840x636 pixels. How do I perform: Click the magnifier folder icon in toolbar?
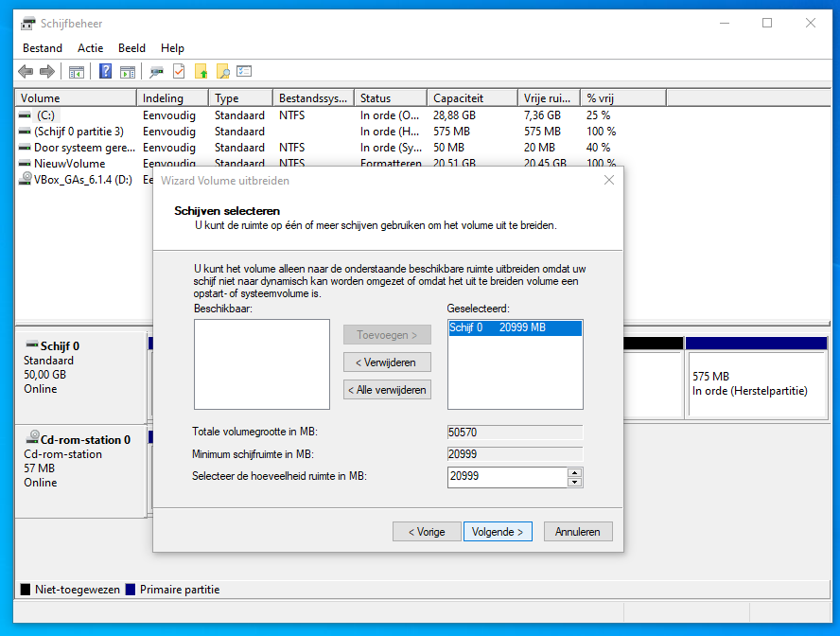(223, 72)
